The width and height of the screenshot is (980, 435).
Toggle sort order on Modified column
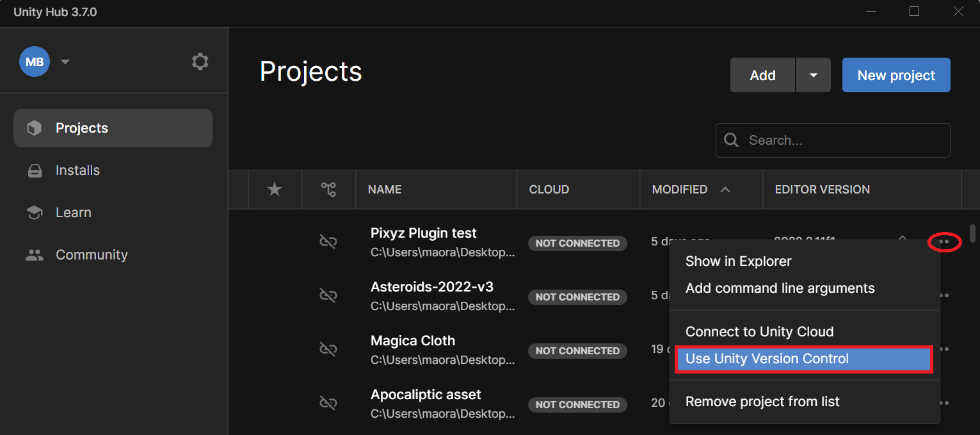click(x=725, y=190)
